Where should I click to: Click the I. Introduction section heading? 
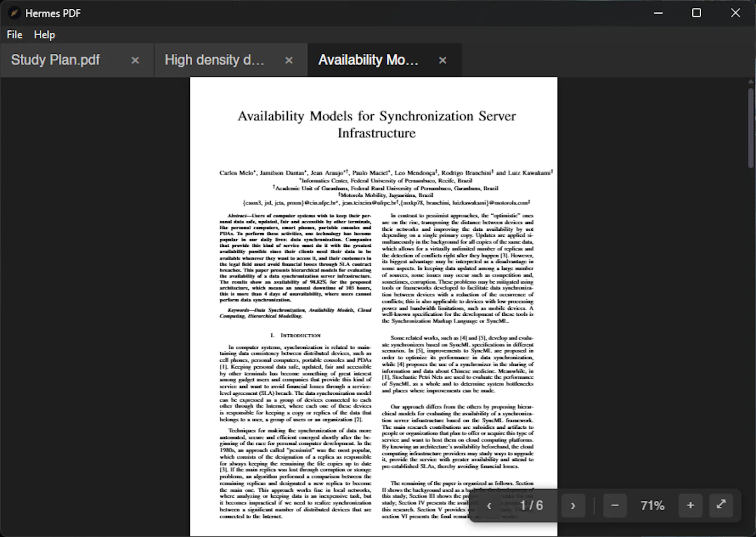[x=295, y=335]
